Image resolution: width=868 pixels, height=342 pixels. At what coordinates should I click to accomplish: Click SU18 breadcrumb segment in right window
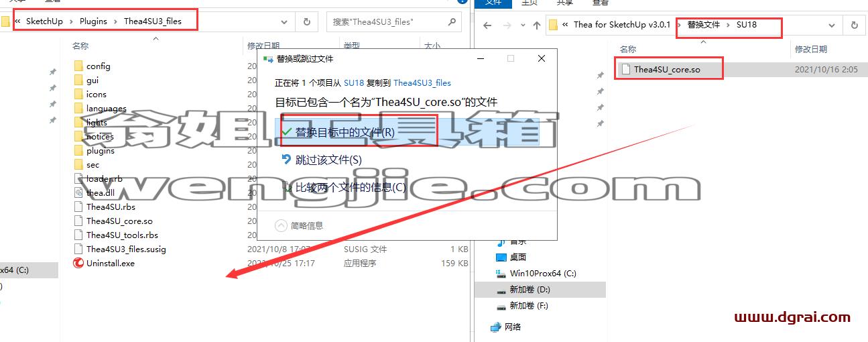(747, 25)
